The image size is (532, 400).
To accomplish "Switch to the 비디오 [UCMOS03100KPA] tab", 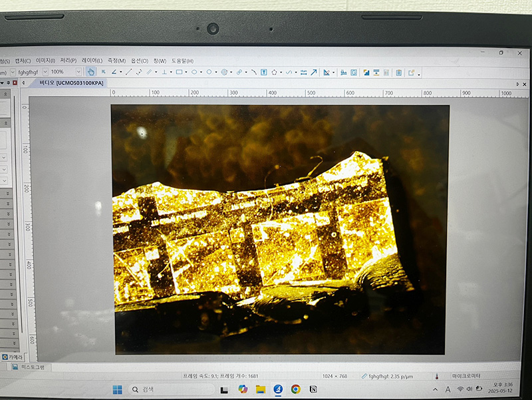I will [x=71, y=83].
